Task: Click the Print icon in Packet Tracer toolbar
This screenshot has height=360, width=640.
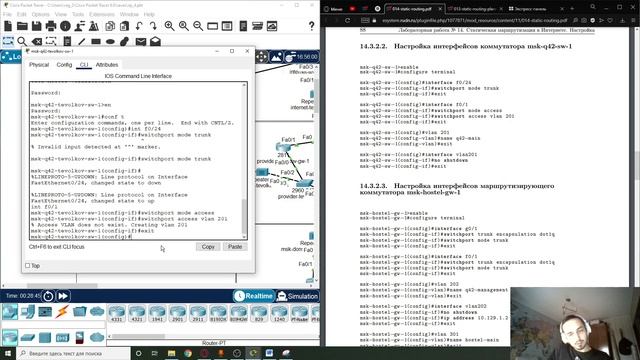Action: pyautogui.click(x=51, y=26)
